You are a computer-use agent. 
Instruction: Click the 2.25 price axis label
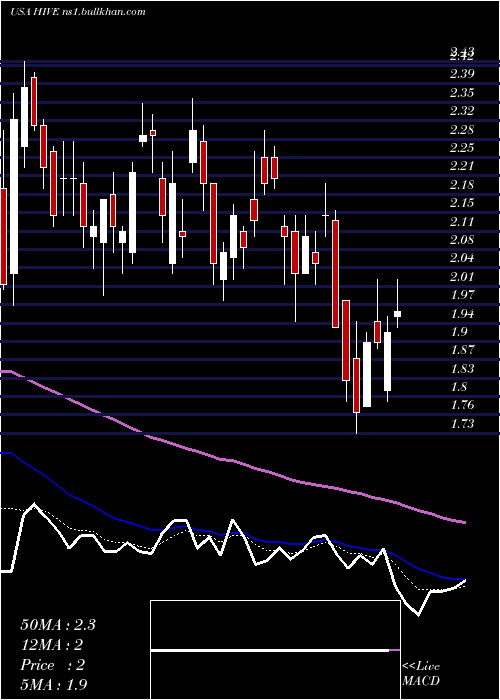(462, 148)
